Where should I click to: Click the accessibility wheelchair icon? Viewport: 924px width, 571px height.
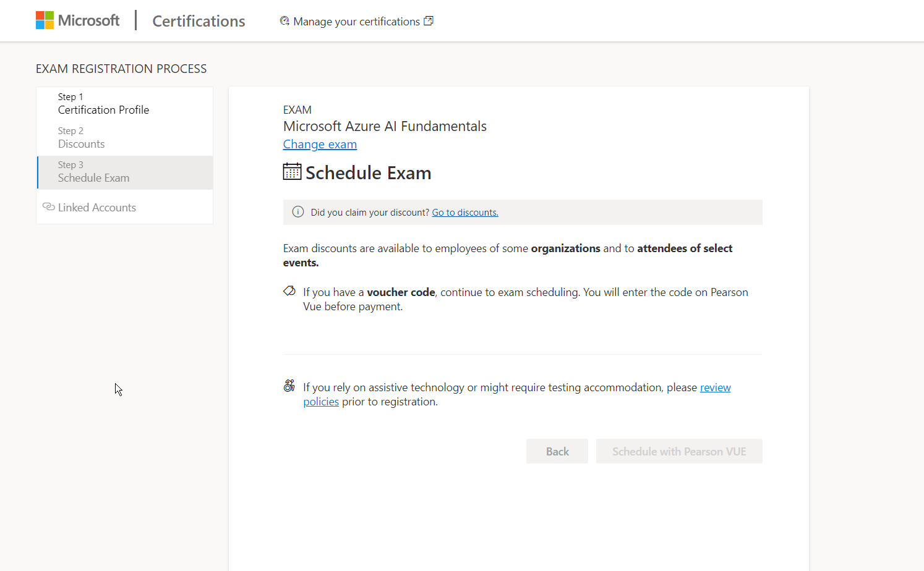(x=289, y=386)
